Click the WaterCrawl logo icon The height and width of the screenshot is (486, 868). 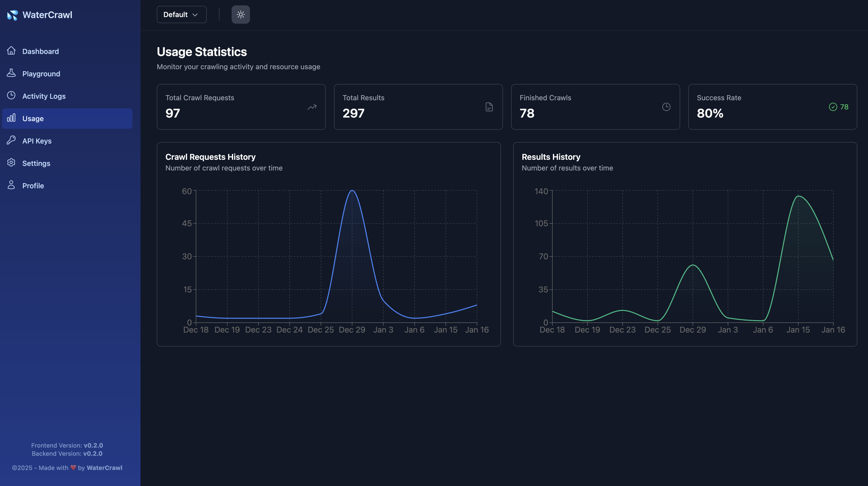pyautogui.click(x=12, y=15)
